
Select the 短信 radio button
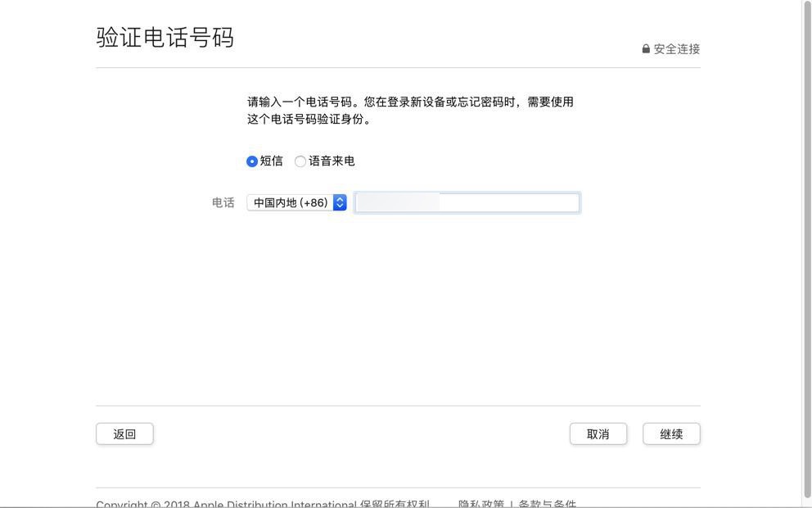coord(252,161)
